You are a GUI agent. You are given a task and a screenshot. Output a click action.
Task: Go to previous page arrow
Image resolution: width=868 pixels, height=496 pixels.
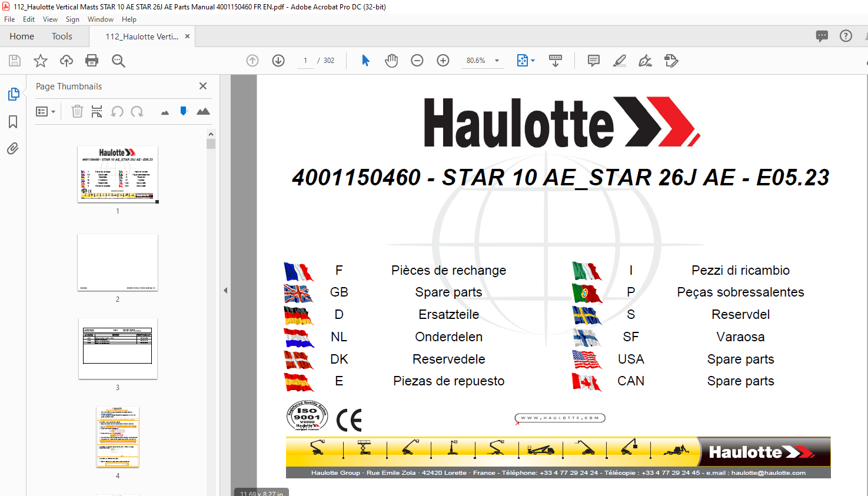tap(252, 61)
